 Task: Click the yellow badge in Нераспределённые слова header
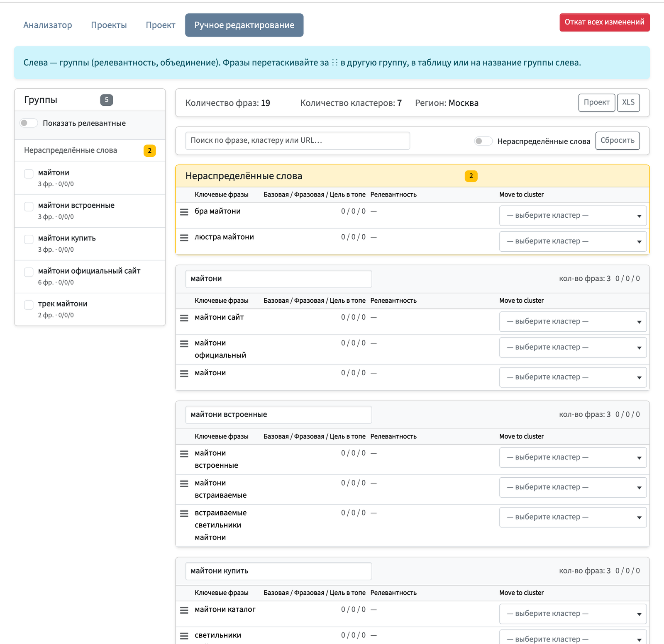pyautogui.click(x=471, y=176)
